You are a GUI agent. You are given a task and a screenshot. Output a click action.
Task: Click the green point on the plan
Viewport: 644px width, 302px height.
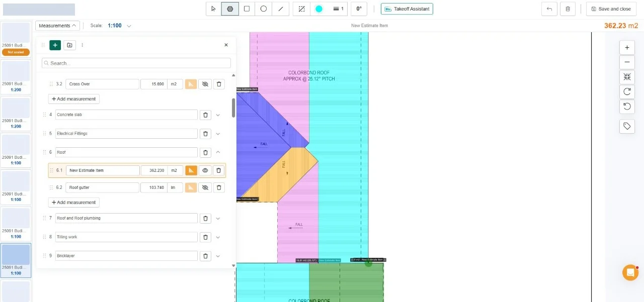click(x=368, y=263)
